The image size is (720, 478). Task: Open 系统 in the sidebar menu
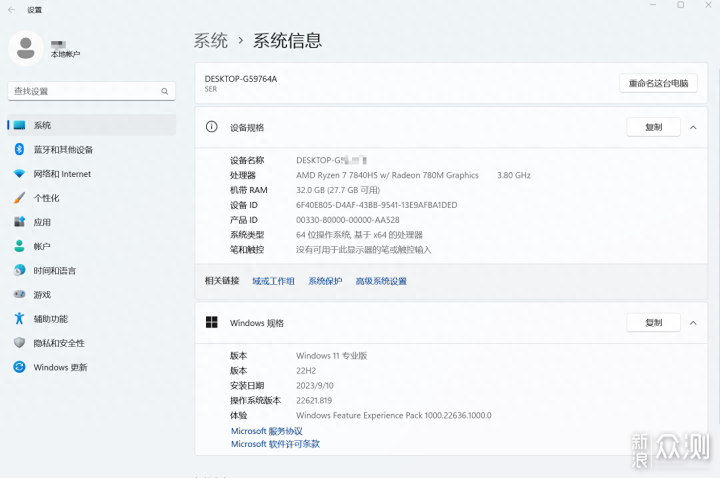(x=91, y=125)
